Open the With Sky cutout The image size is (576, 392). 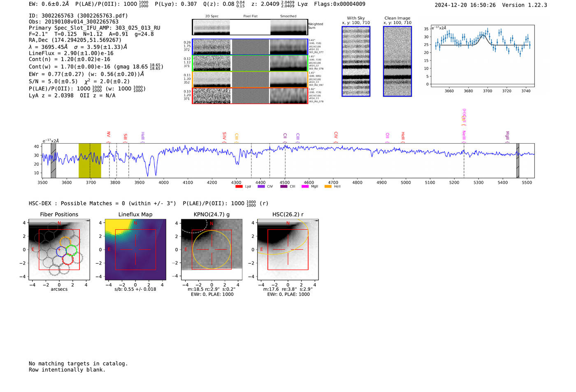coord(356,61)
